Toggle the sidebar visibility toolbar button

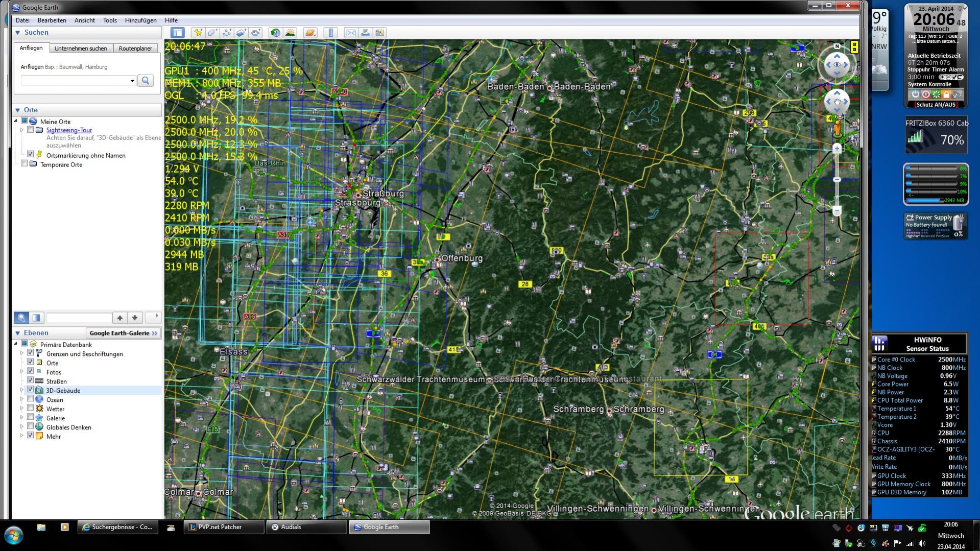coord(177,33)
